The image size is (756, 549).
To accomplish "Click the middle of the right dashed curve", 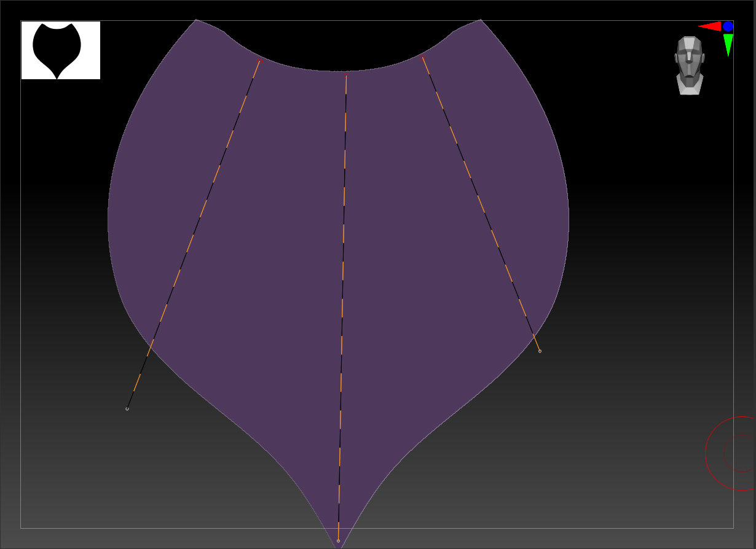I will click(481, 204).
